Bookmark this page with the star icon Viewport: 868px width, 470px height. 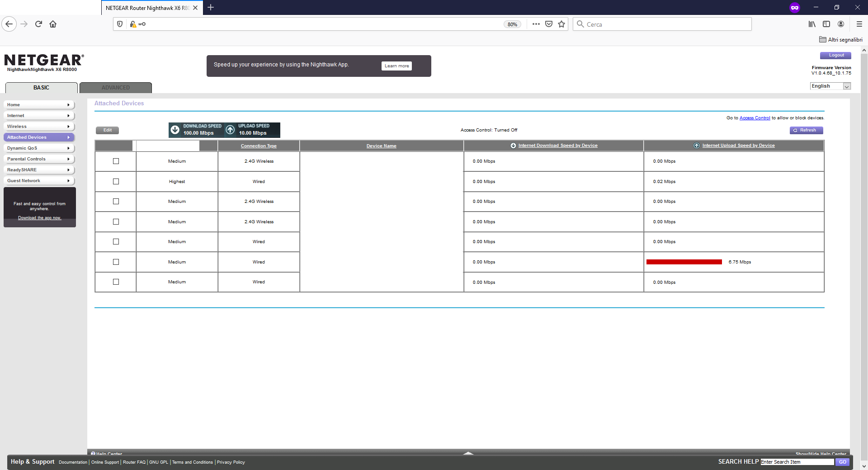pos(561,24)
